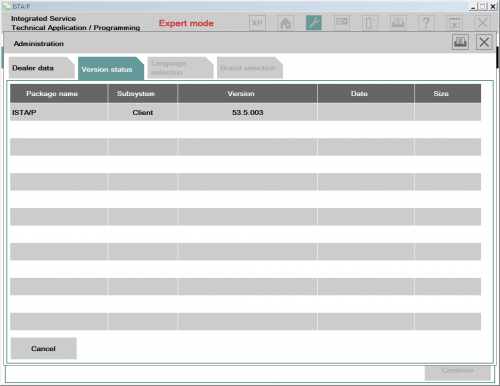Click the top toolbar exit X icon
The width and height of the screenshot is (500, 386).
click(482, 23)
